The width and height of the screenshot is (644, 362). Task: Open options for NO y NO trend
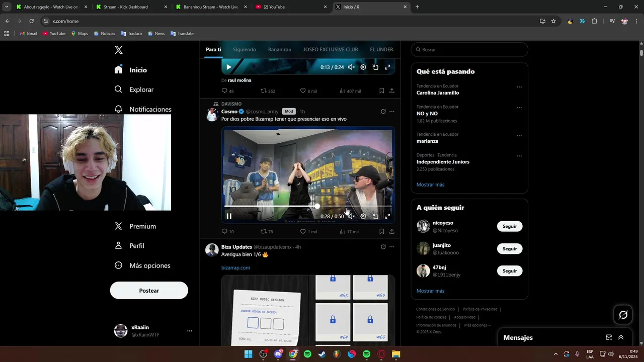click(x=519, y=108)
